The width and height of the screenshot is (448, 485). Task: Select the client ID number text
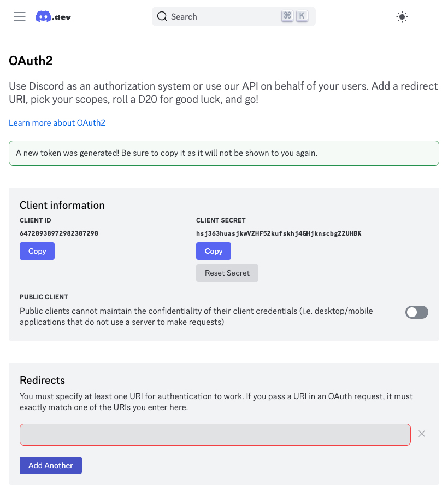click(59, 233)
